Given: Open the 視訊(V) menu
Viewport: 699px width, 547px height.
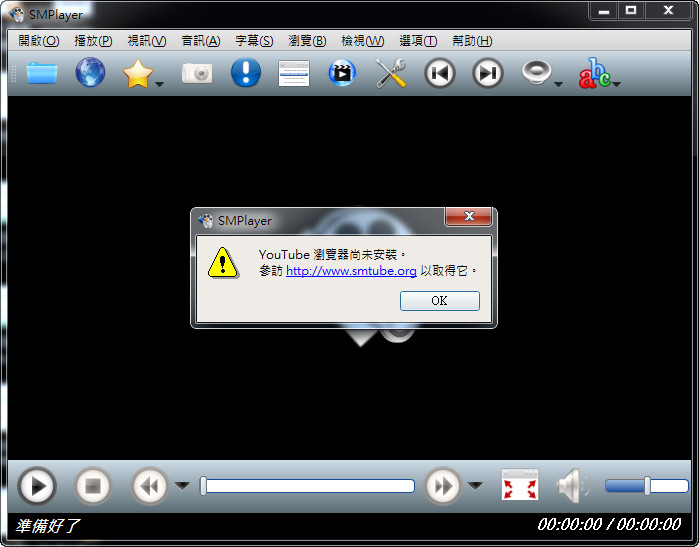Looking at the screenshot, I should [147, 41].
